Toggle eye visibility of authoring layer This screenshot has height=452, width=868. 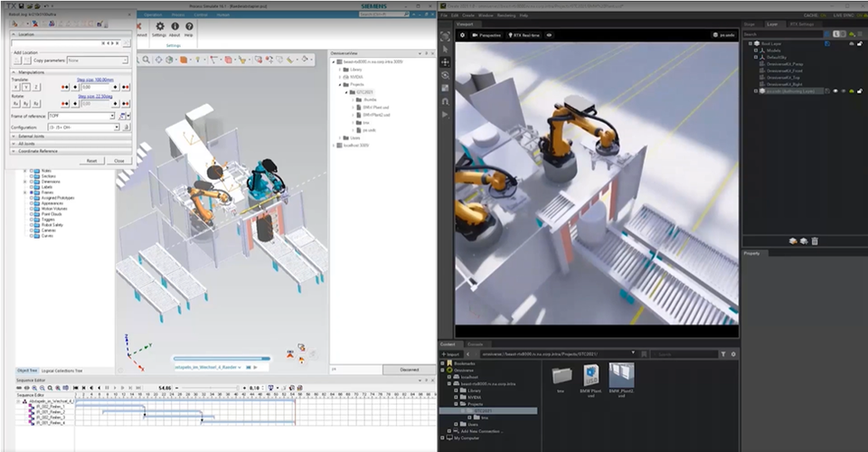click(835, 91)
